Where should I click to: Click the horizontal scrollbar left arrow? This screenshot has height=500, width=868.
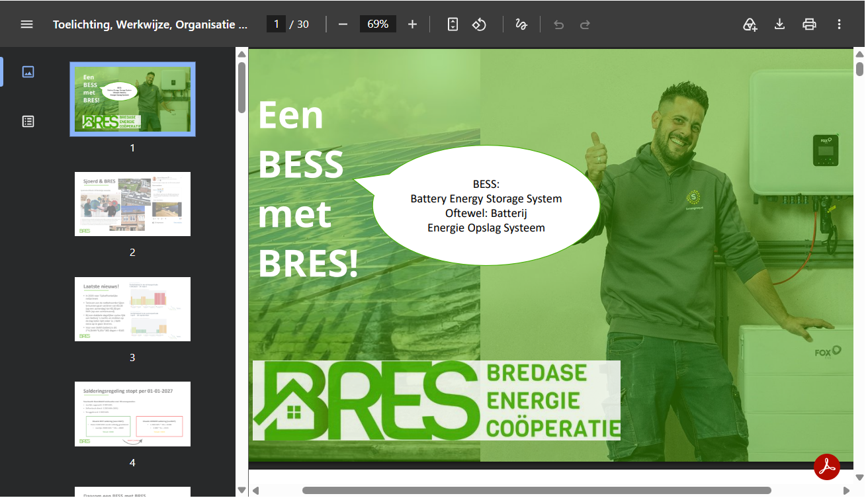click(x=255, y=490)
